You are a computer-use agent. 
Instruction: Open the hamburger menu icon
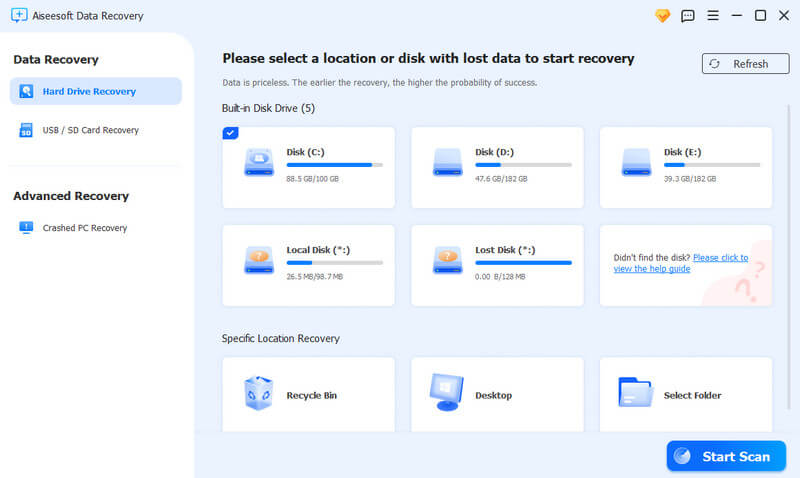pos(713,15)
